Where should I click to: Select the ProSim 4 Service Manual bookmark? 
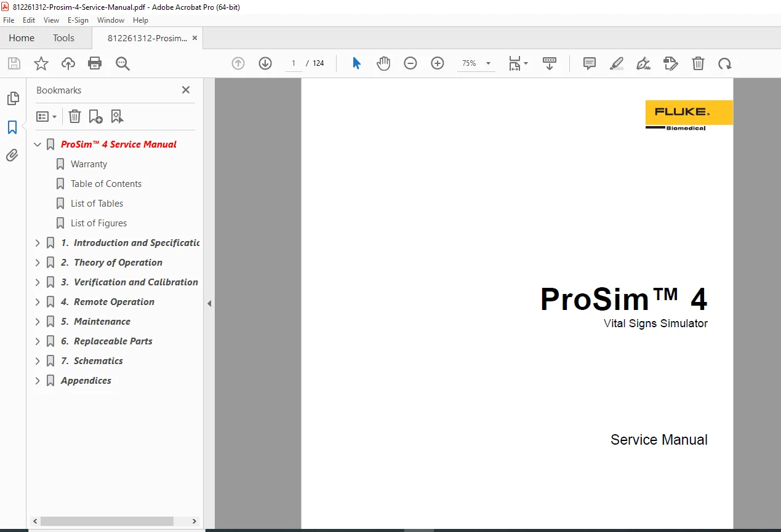[x=119, y=145]
